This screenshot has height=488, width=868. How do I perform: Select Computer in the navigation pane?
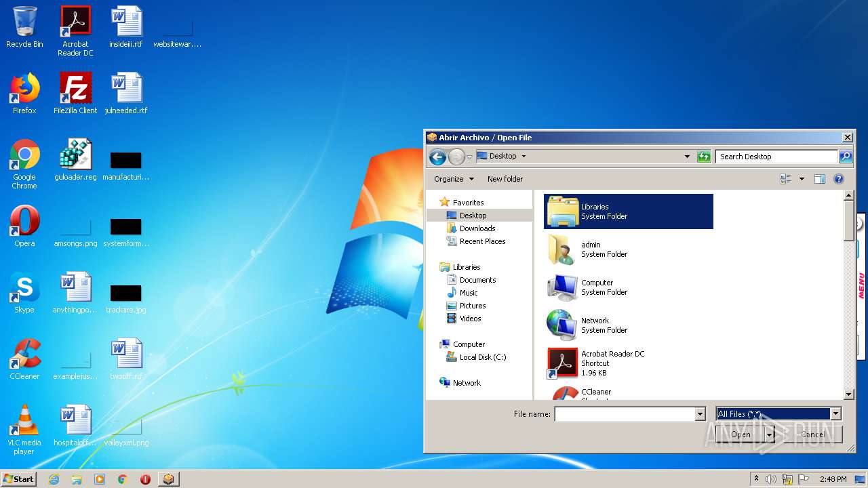pyautogui.click(x=469, y=344)
